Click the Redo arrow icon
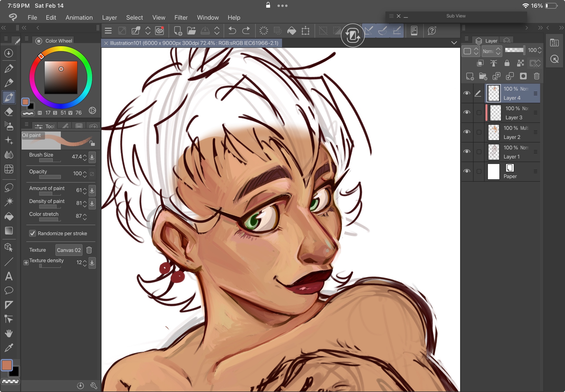565x392 pixels. [246, 30]
